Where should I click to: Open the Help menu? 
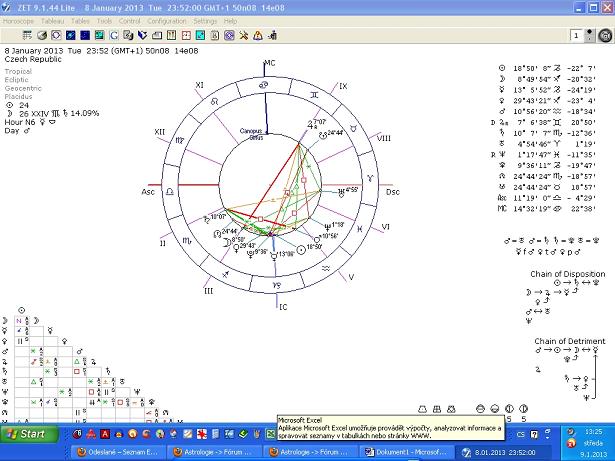point(230,21)
